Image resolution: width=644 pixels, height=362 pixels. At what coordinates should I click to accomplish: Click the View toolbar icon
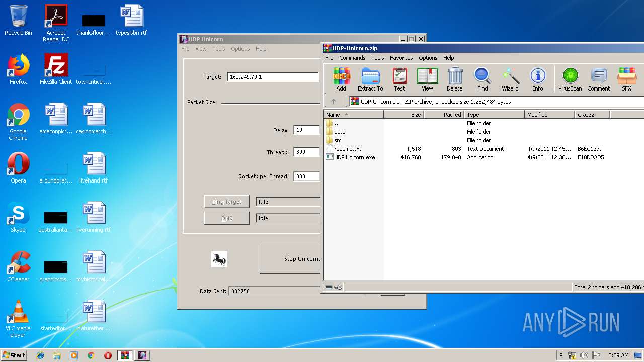(x=427, y=79)
